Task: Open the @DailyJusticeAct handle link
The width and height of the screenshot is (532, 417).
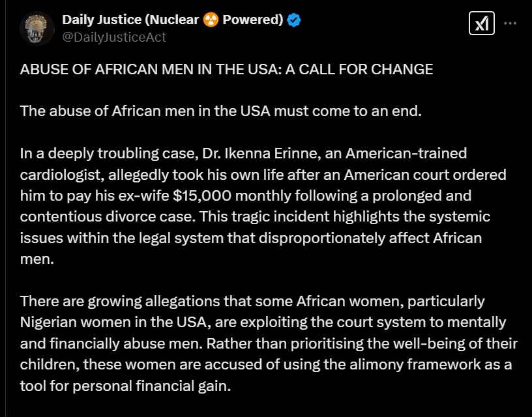Action: click(114, 37)
